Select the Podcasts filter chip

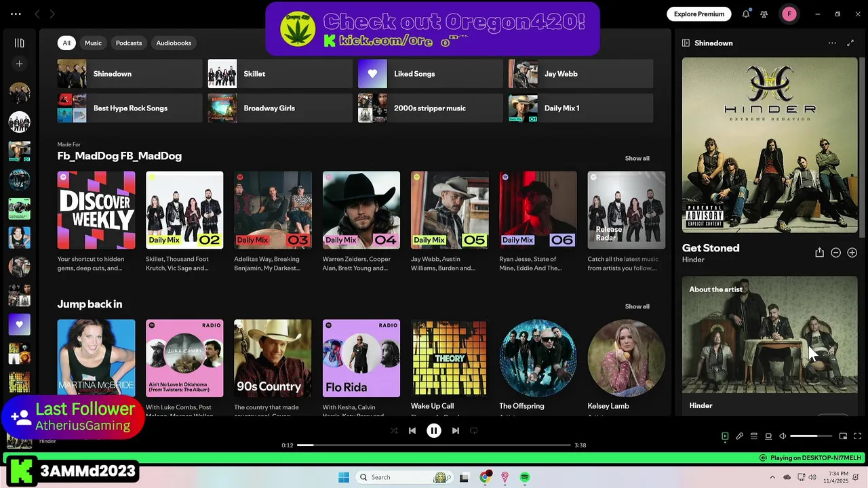pyautogui.click(x=129, y=43)
